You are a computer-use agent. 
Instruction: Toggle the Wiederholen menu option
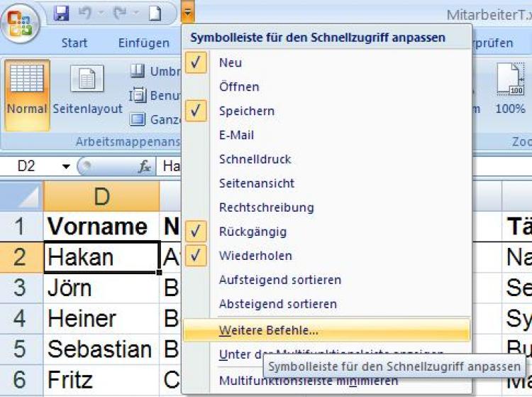[x=196, y=256]
